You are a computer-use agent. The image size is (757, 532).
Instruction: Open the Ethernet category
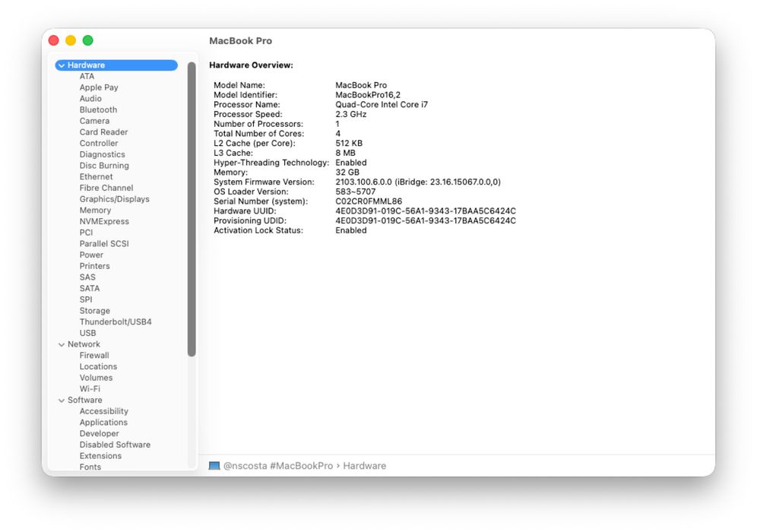point(96,176)
